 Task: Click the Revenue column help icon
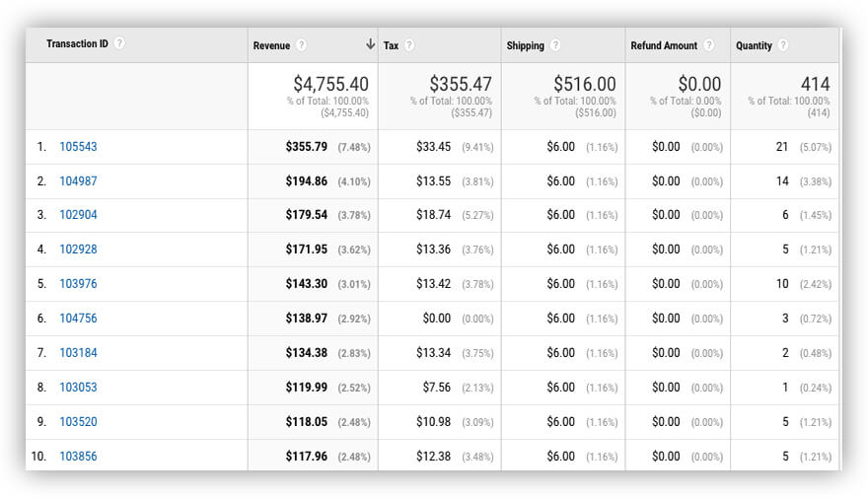pyautogui.click(x=301, y=45)
